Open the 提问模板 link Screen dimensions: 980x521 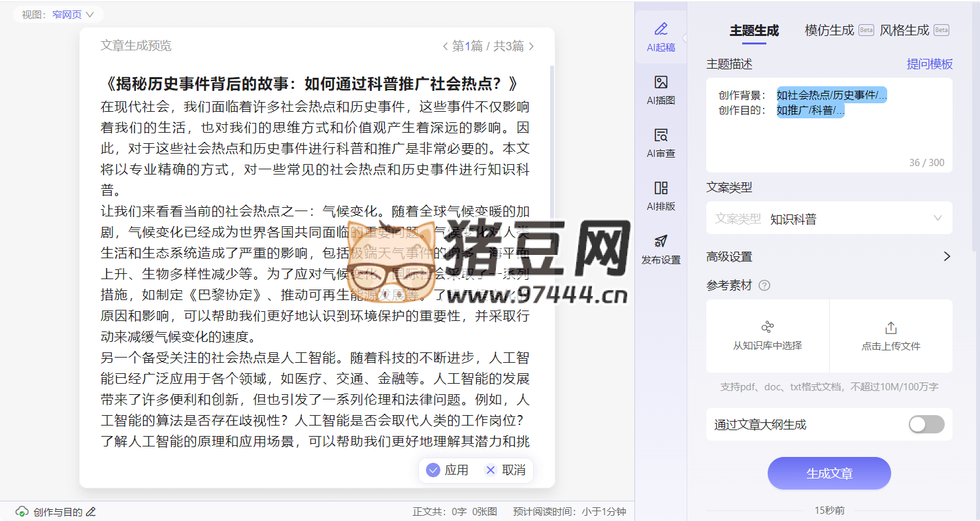point(929,64)
